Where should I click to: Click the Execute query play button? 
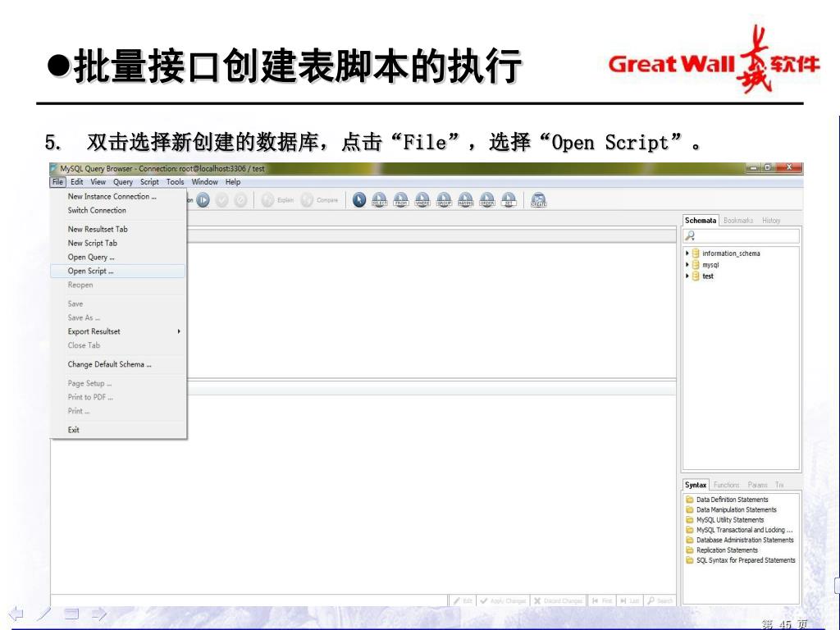click(x=203, y=200)
